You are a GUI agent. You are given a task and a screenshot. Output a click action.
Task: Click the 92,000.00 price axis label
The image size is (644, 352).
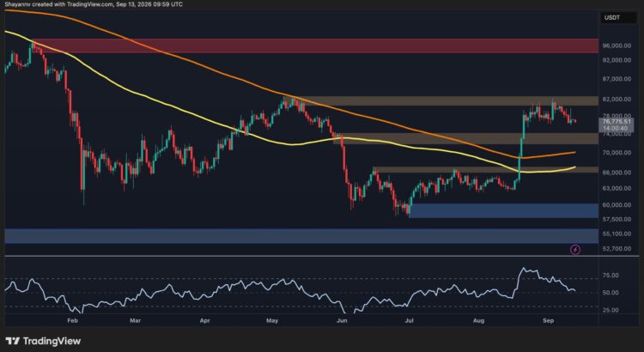tap(617, 60)
